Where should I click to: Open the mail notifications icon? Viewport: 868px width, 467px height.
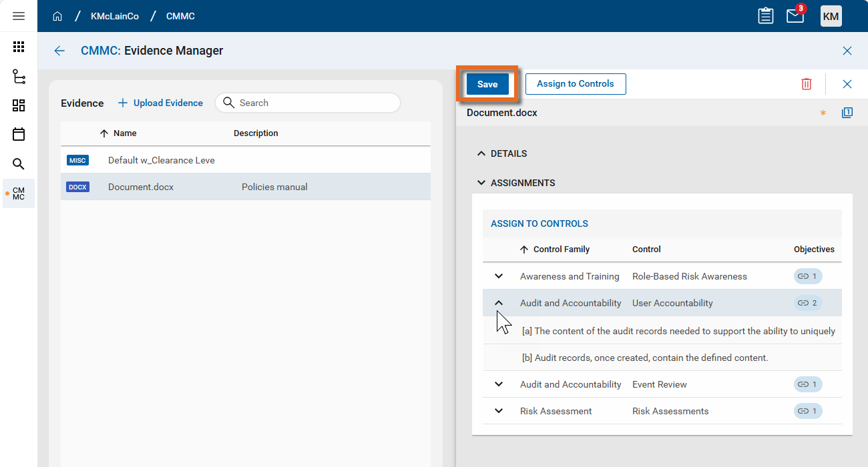(795, 16)
